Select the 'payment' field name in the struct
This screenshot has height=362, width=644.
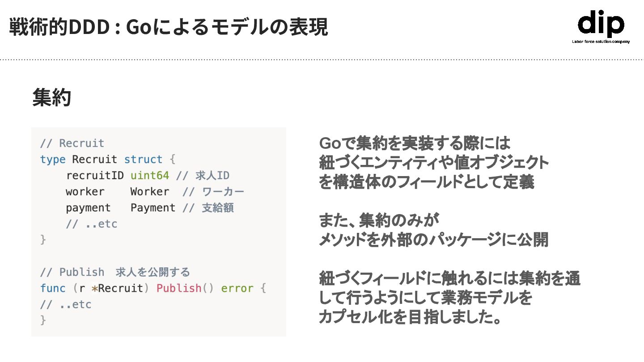tap(88, 208)
